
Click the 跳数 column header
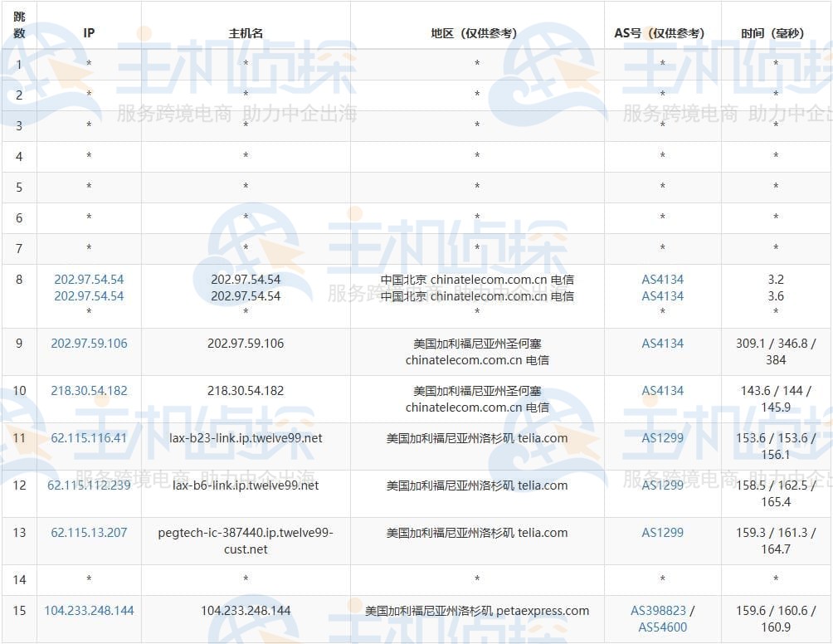pos(18,26)
